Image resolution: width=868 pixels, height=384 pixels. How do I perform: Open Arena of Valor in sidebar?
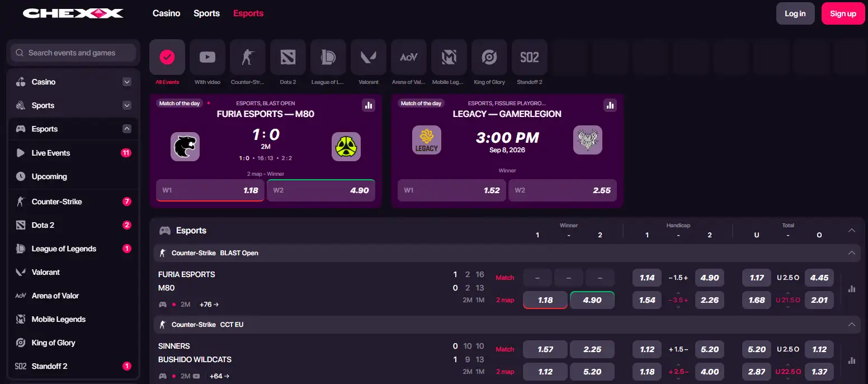(x=73, y=296)
